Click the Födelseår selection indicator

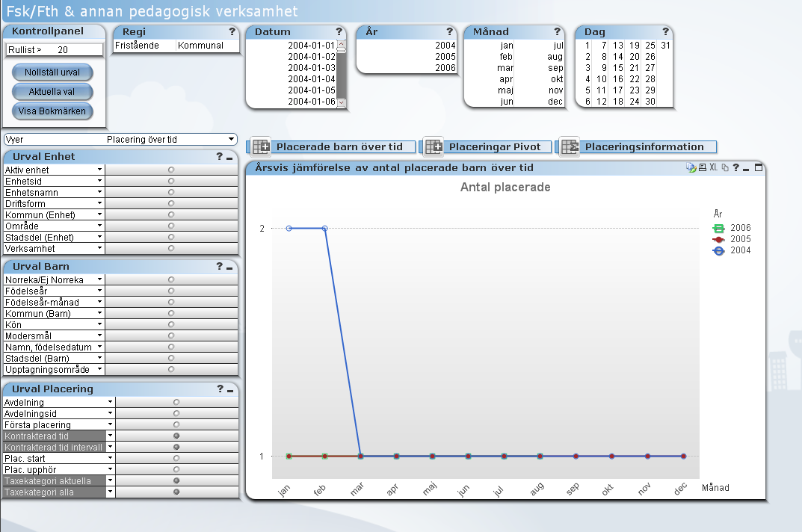(171, 291)
